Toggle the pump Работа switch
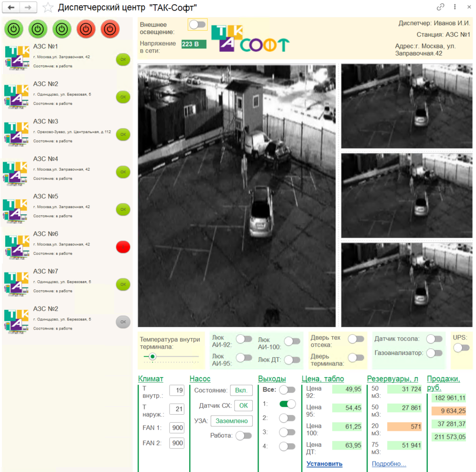 (x=244, y=436)
